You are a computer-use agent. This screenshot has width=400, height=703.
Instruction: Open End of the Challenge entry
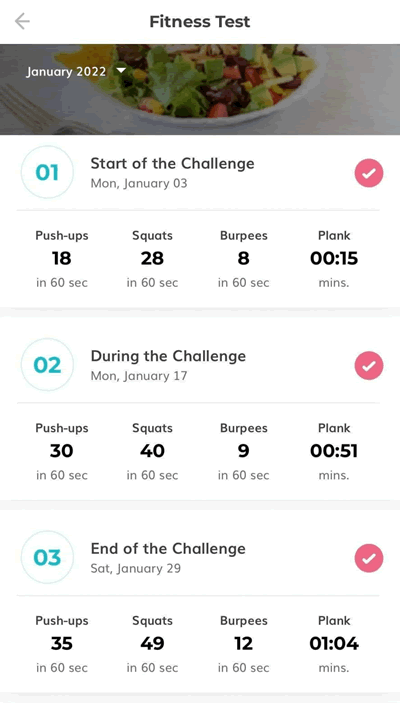(x=168, y=558)
